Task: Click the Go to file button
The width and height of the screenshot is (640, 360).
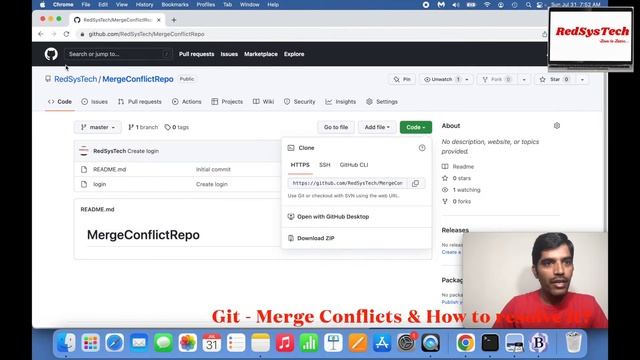Action: coord(336,127)
